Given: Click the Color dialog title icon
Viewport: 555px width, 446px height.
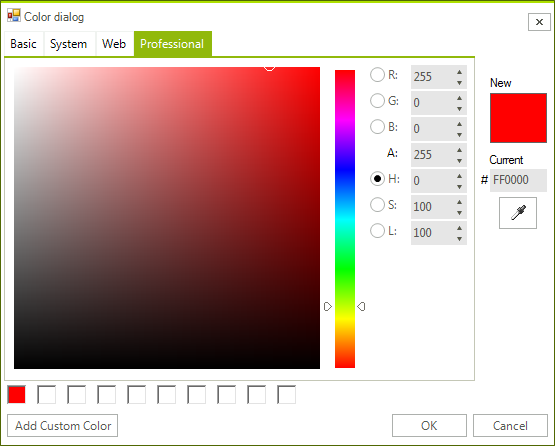Looking at the screenshot, I should [x=13, y=16].
